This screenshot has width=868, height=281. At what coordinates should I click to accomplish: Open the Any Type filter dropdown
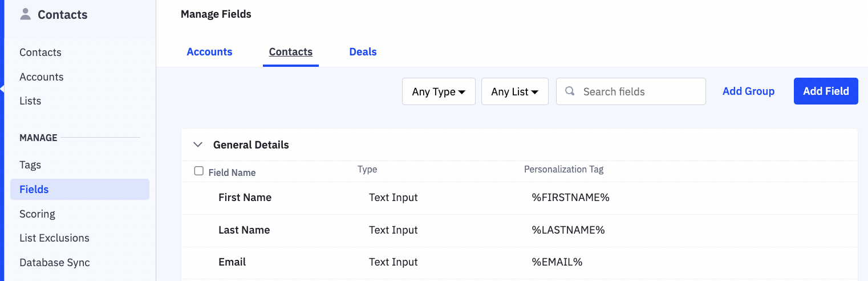click(x=439, y=91)
